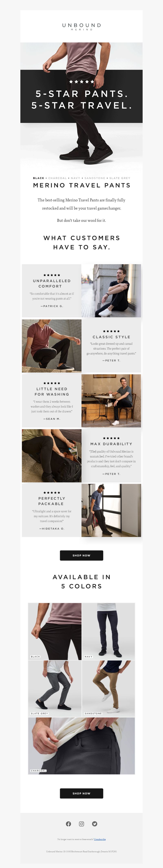
Task: Open the Navy pants product photo
Action: [x=108, y=631]
